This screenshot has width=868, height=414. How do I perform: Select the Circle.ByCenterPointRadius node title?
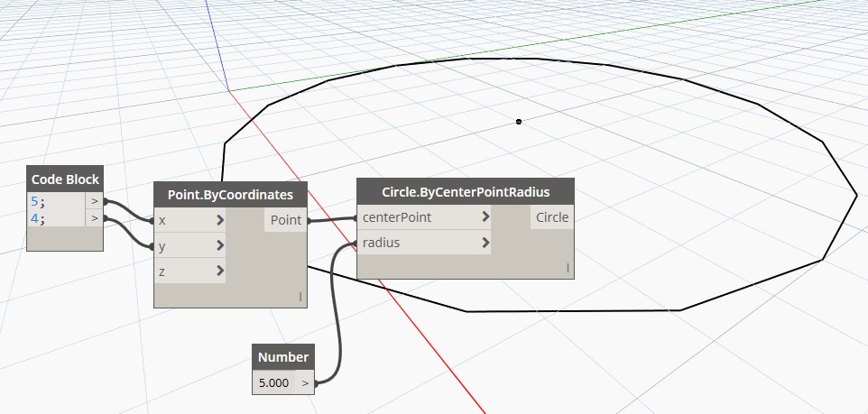click(466, 191)
